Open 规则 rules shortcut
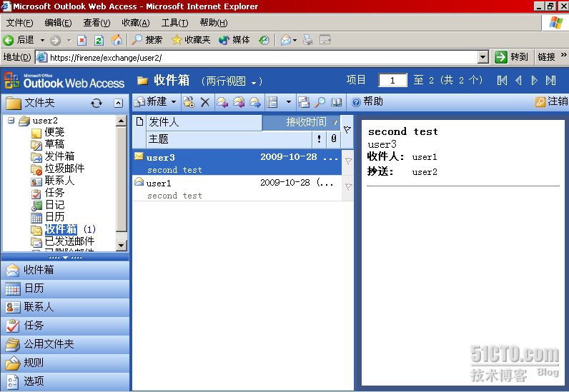Screen dimensions: 569x392 [x=65, y=363]
